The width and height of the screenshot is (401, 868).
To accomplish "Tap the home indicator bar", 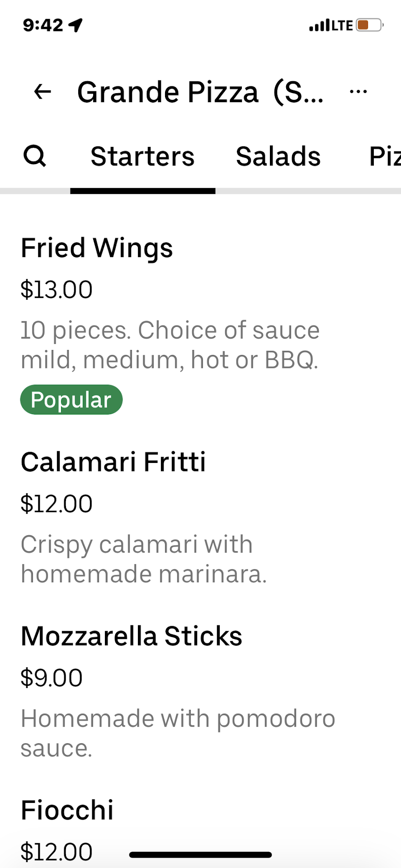I will (200, 854).
